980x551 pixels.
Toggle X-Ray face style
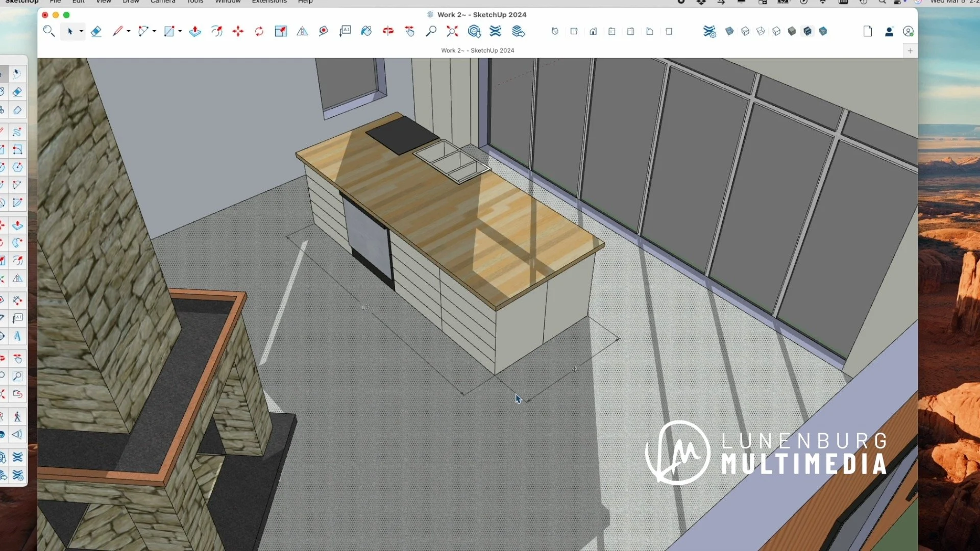click(729, 32)
